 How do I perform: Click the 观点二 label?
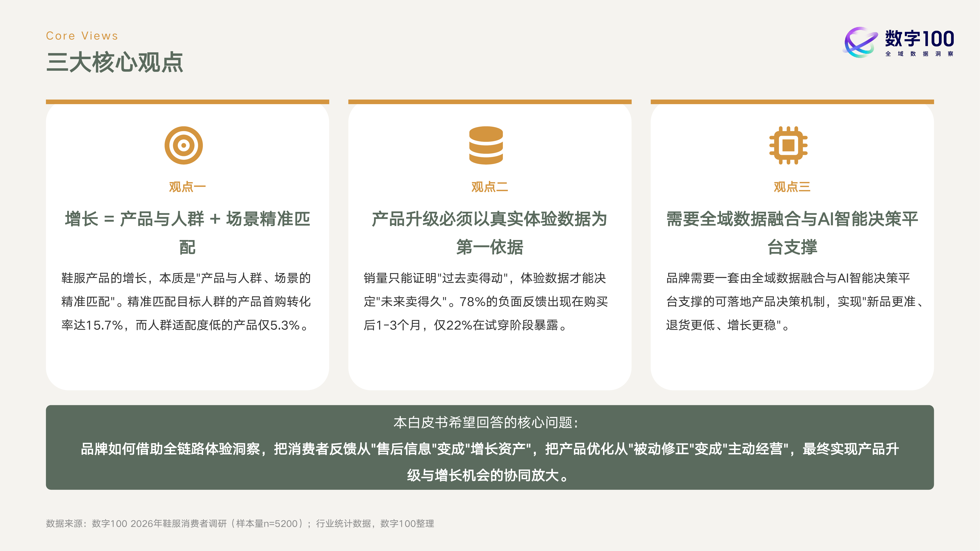point(490,187)
